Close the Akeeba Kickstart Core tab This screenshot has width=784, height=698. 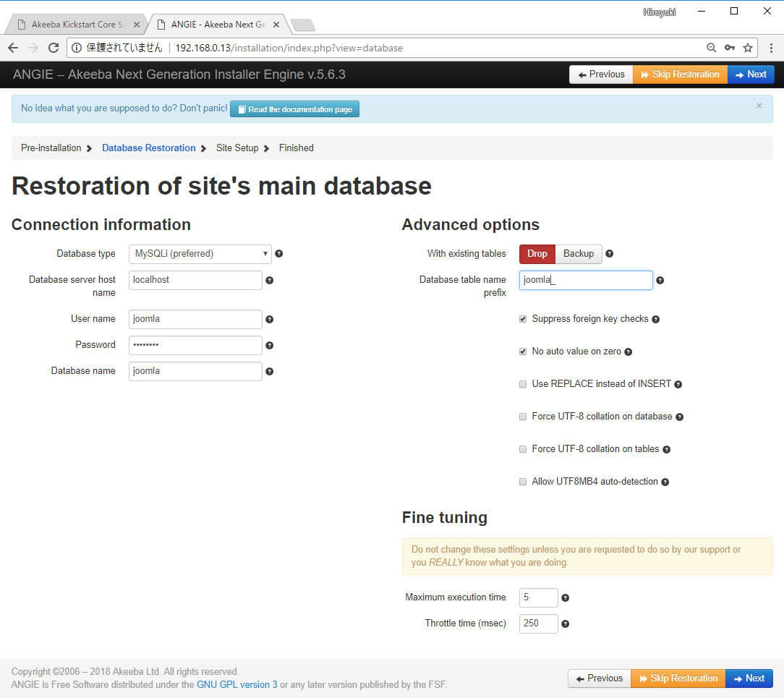coord(137,25)
